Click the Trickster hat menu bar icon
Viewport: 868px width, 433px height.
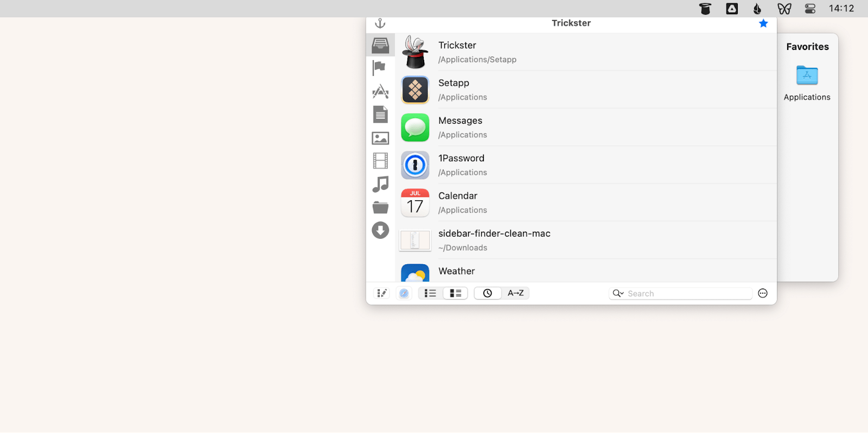click(x=705, y=9)
